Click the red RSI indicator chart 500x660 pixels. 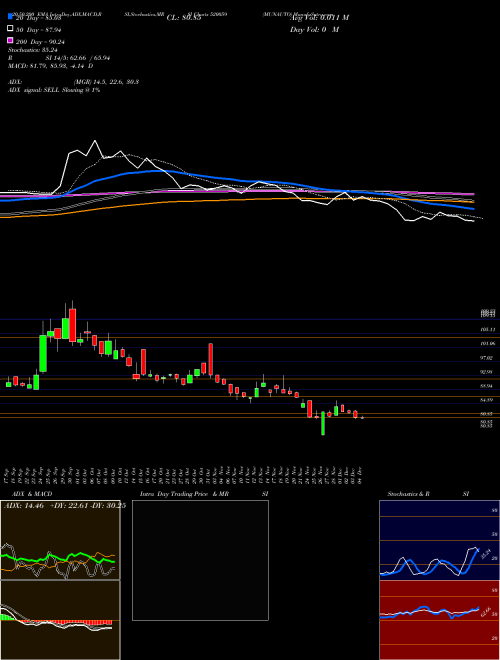tap(439, 620)
